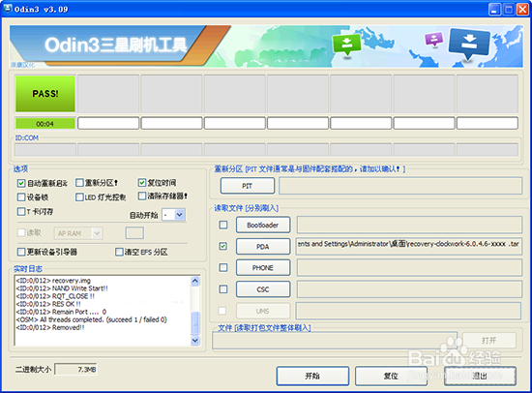Enable the 清除存储器 checkbox
Screen dimensions: 532x393
[142, 196]
